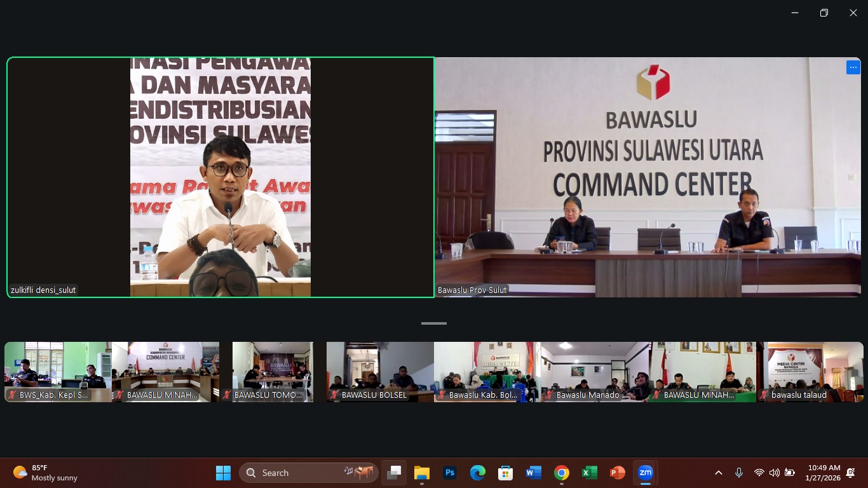Select the BAWASLU MINAH... thumbnail beside bawaslu talaud
This screenshot has width=868, height=488.
702,372
